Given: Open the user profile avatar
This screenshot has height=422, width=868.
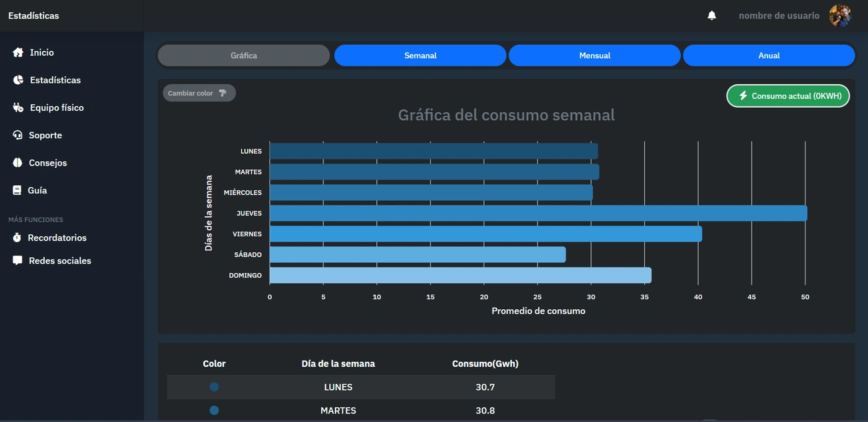Looking at the screenshot, I should [x=840, y=15].
